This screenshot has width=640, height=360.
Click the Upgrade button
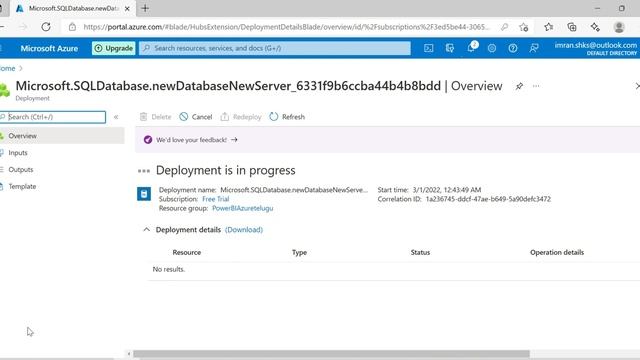[113, 48]
